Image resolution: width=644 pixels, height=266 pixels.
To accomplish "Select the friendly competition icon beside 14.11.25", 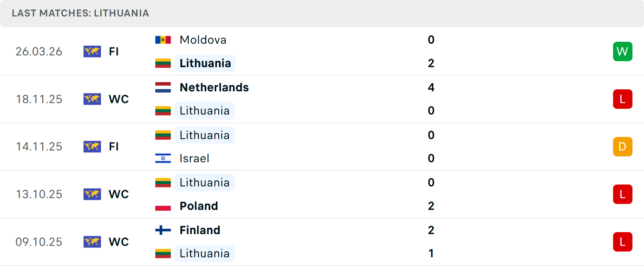I will tap(92, 146).
